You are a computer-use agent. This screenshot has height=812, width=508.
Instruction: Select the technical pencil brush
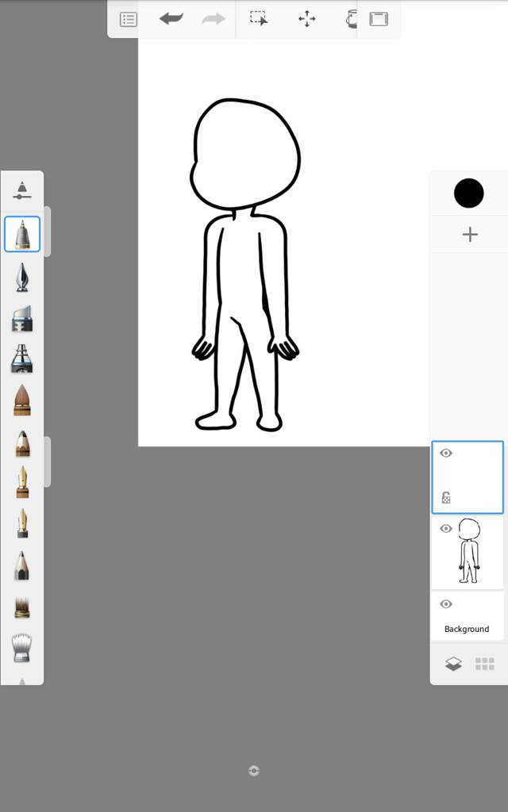[22, 234]
